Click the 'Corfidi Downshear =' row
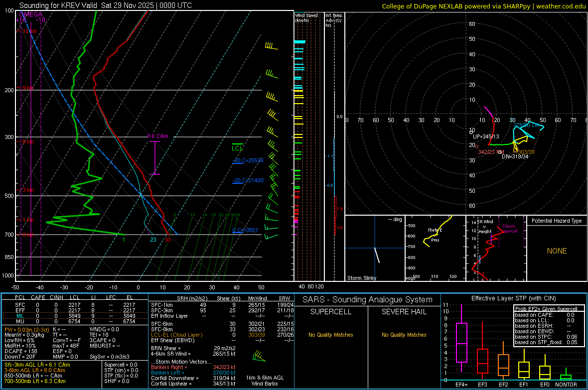Image resolution: width=588 pixels, height=390 pixels. (x=193, y=378)
